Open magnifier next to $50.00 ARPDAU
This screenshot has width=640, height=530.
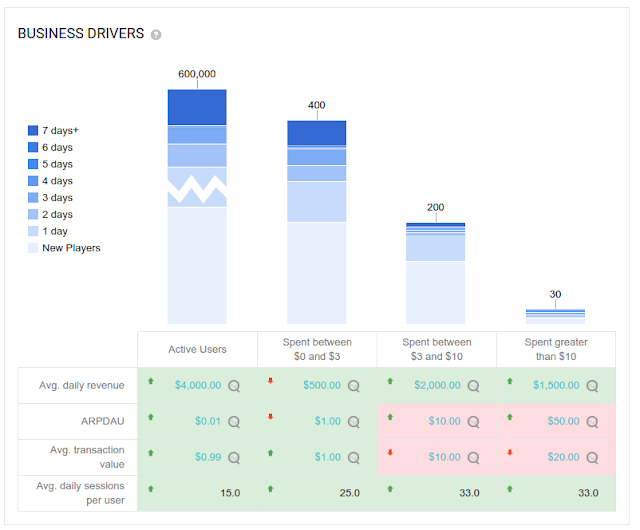pyautogui.click(x=592, y=422)
